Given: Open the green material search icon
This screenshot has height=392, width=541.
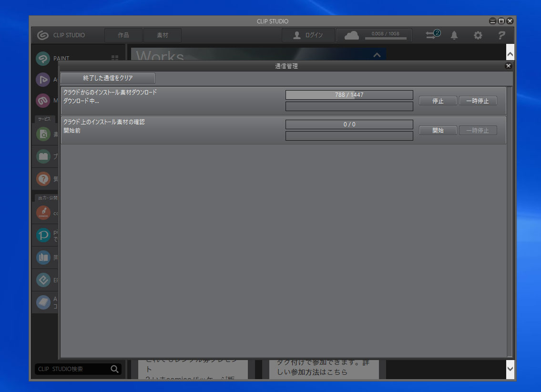Looking at the screenshot, I should (43, 134).
